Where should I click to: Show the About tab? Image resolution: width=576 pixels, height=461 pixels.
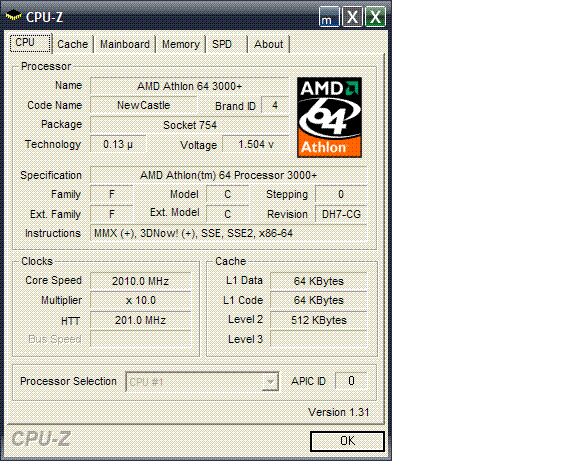pos(269,44)
